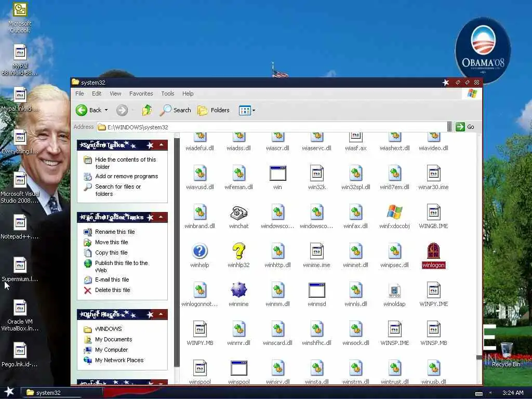This screenshot has width=532, height=399.
Task: Click the address bar path field
Action: (x=272, y=127)
